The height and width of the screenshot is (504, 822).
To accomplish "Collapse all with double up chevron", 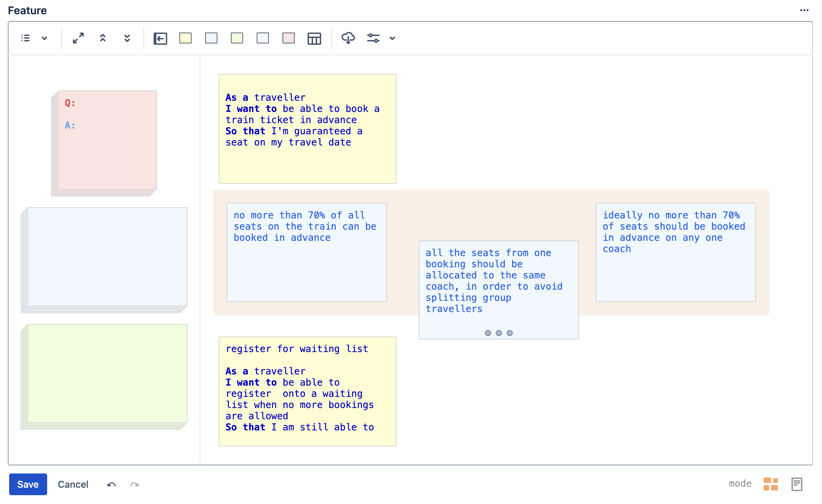I will coord(103,38).
